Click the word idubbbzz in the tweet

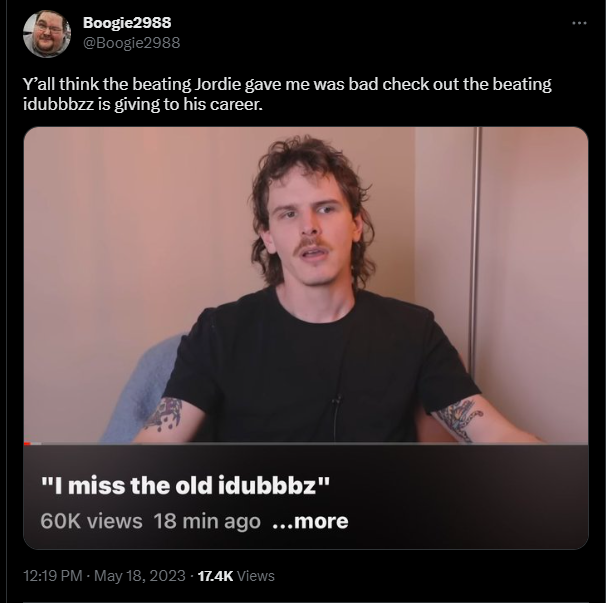pyautogui.click(x=58, y=104)
